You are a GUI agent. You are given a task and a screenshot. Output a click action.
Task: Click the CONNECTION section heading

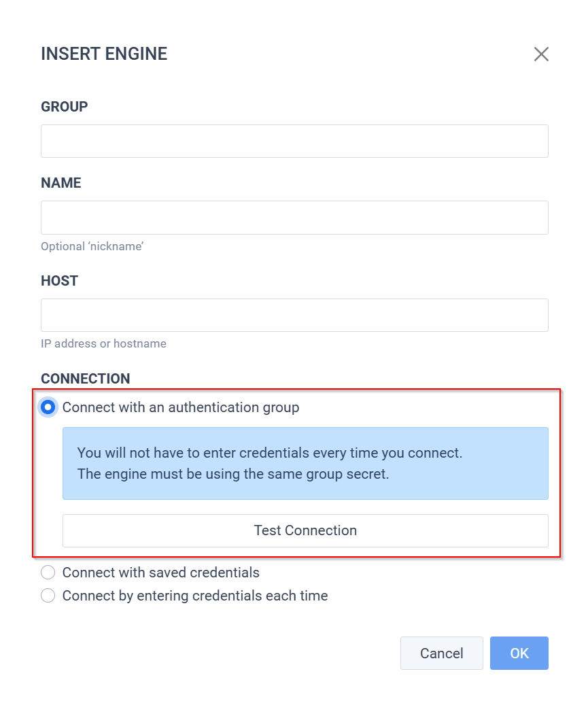86,379
